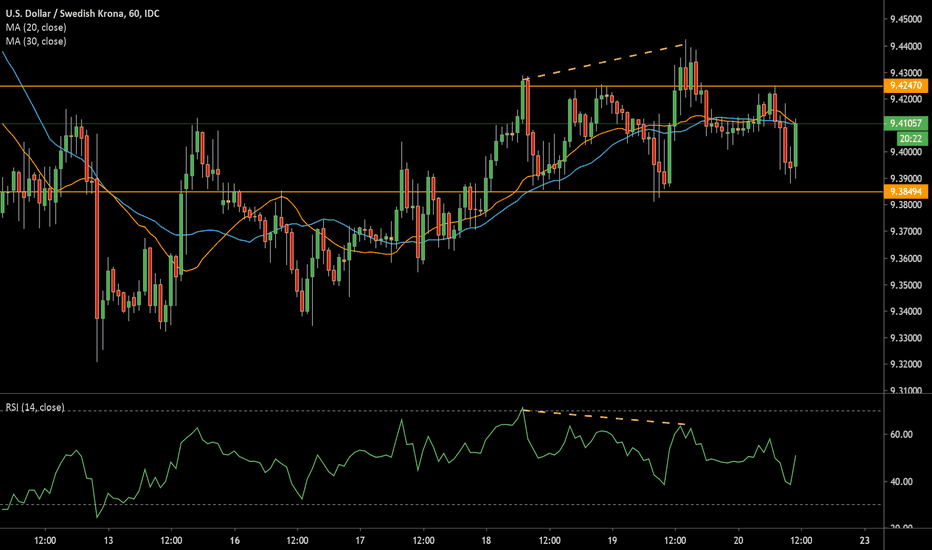Click the 40.00 RSI axis label
Screen dimensions: 932x550
pyautogui.click(x=900, y=481)
